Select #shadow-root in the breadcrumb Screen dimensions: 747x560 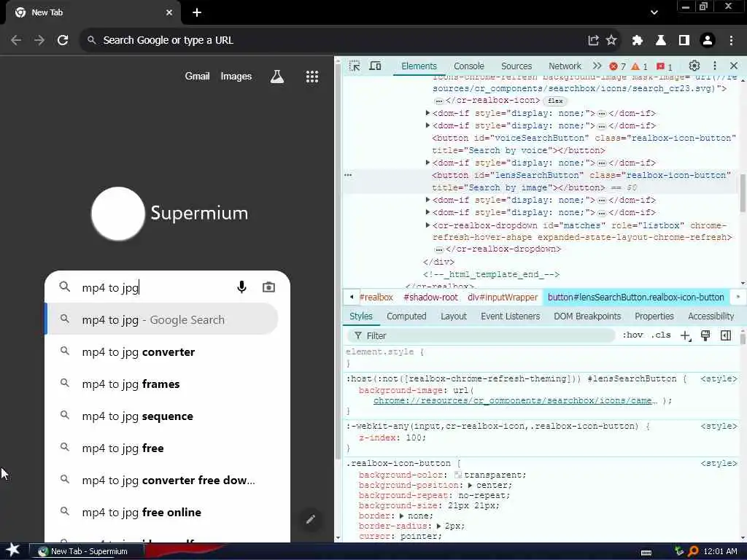point(430,297)
